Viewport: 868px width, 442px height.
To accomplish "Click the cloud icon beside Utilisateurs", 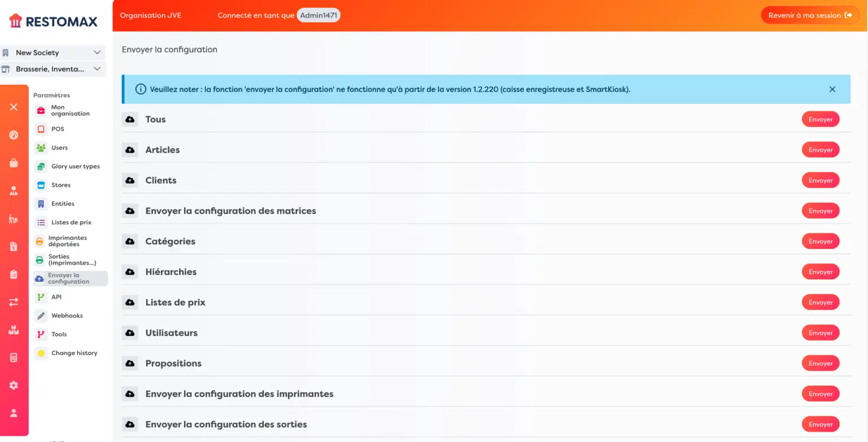I will click(x=130, y=332).
